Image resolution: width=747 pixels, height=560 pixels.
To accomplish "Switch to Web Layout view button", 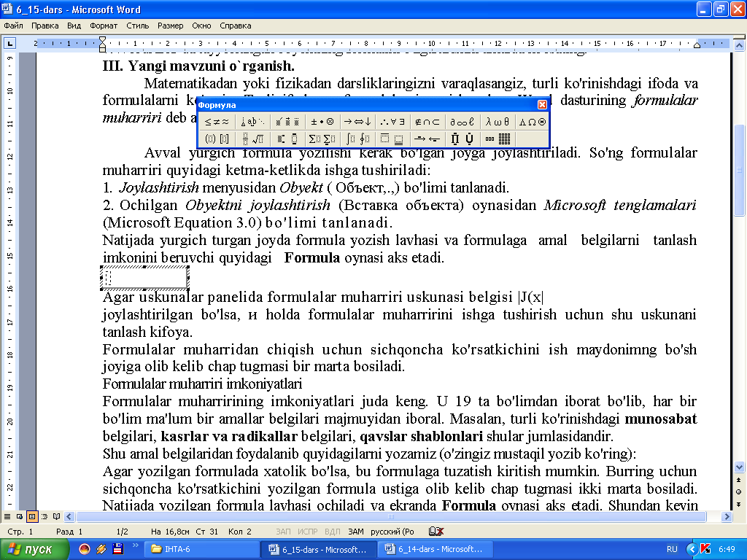I will point(20,516).
